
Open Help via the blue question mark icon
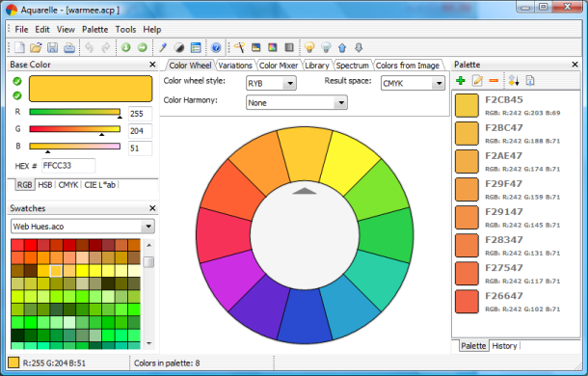[216, 47]
